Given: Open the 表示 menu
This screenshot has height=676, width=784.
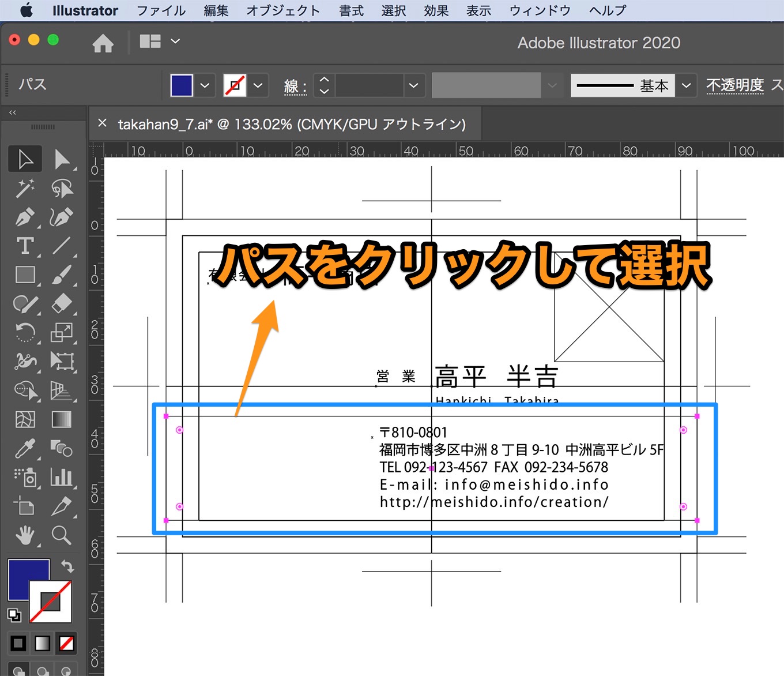Looking at the screenshot, I should (478, 10).
